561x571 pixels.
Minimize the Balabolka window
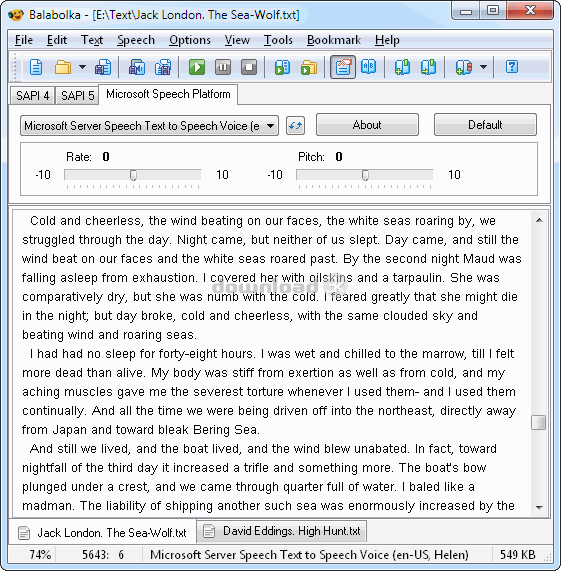(466, 12)
